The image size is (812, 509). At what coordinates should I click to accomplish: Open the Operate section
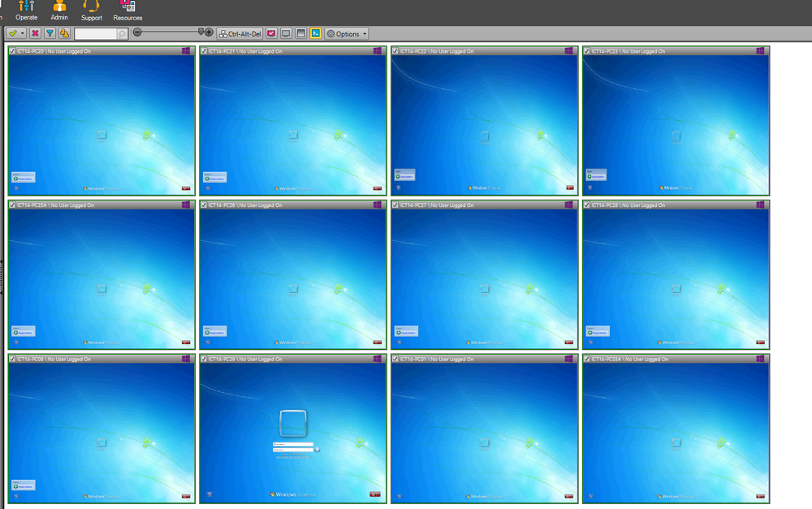(x=27, y=11)
